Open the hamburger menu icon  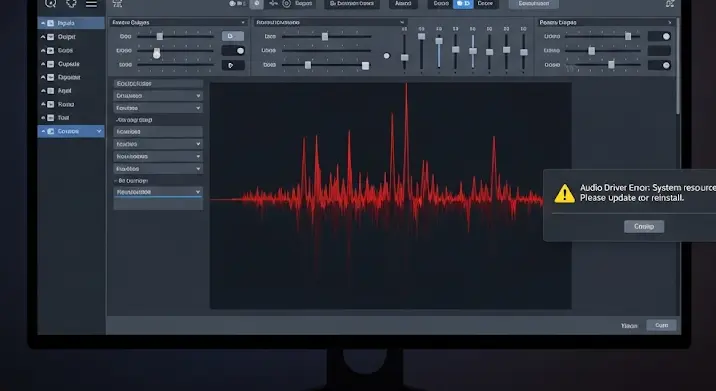click(91, 4)
